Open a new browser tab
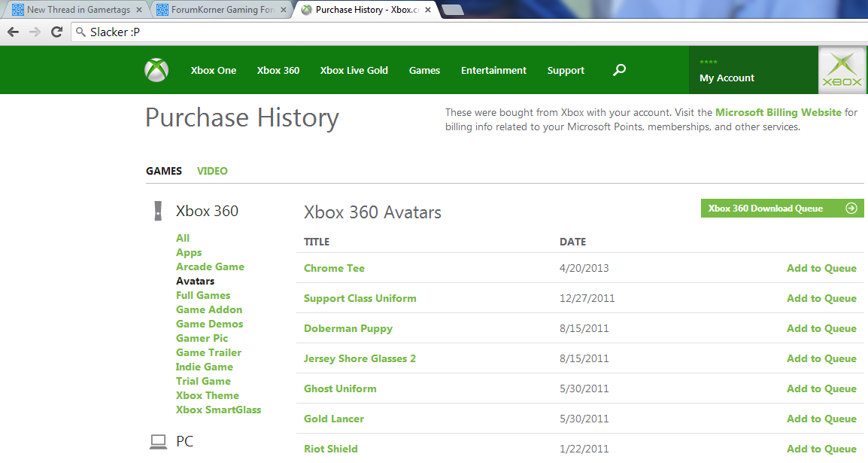 click(453, 10)
